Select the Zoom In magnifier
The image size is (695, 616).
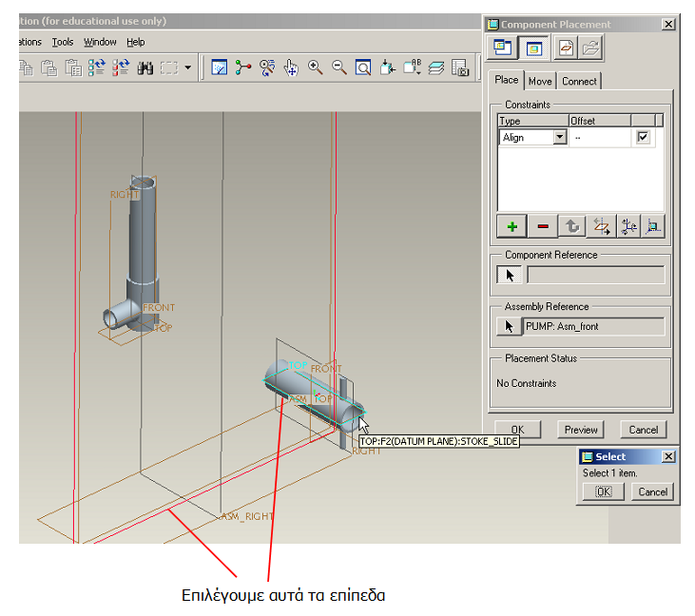pyautogui.click(x=315, y=67)
